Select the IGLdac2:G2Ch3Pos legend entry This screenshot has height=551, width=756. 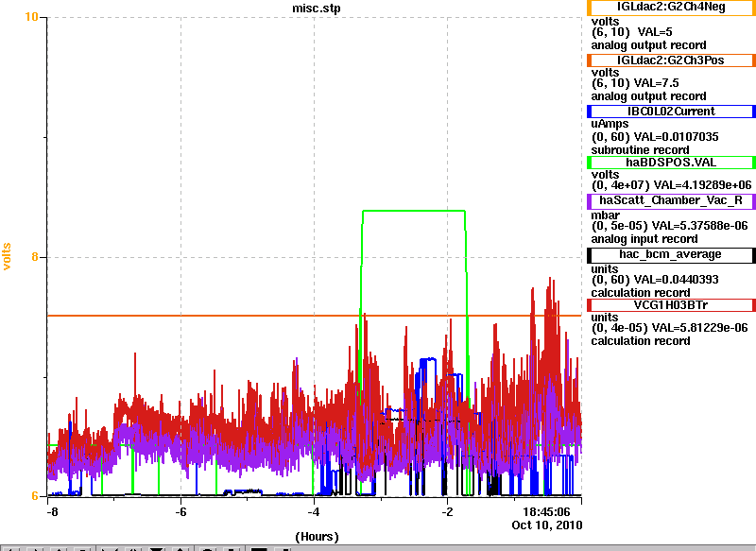671,60
